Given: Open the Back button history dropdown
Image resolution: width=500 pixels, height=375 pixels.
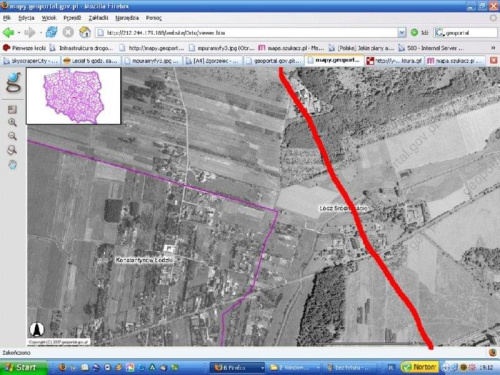Looking at the screenshot, I should (x=19, y=33).
